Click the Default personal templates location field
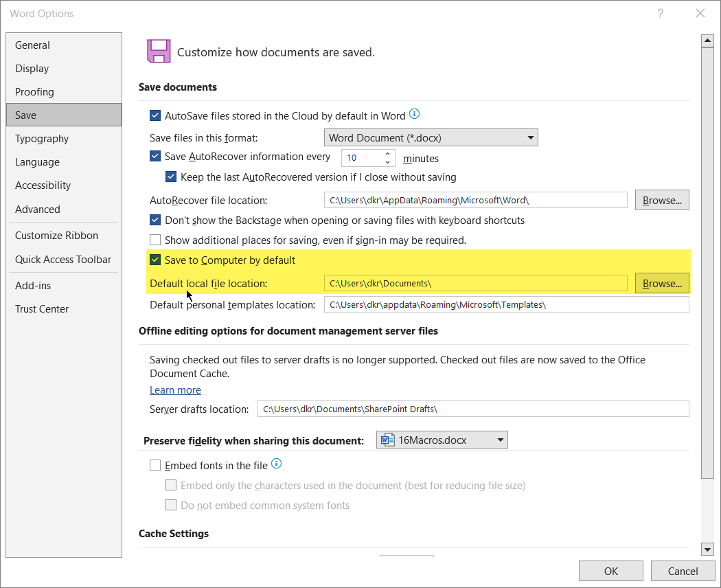Viewport: 721px width, 588px height. click(507, 304)
